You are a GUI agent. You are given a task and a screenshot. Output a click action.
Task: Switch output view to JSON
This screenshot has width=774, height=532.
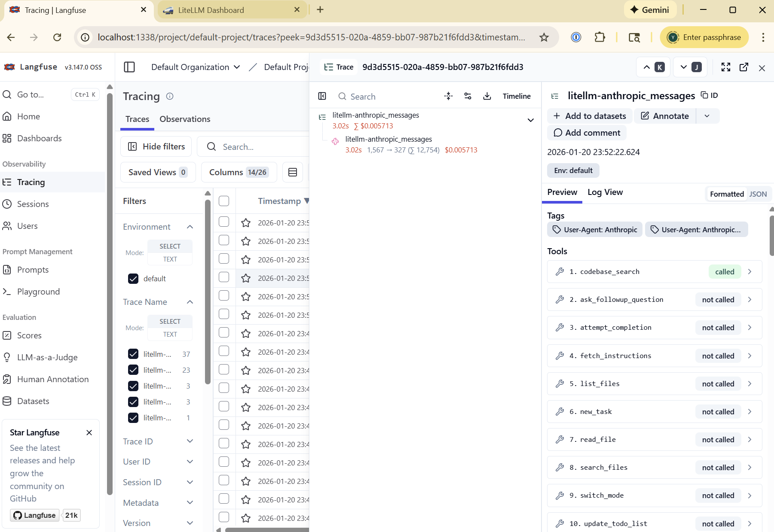pos(758,194)
